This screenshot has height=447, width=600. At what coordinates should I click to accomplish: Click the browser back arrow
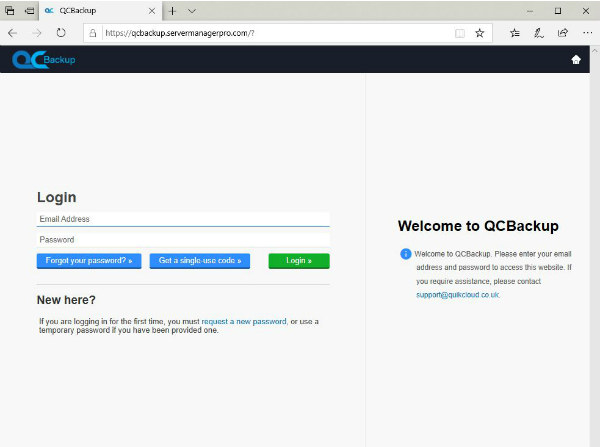[12, 33]
